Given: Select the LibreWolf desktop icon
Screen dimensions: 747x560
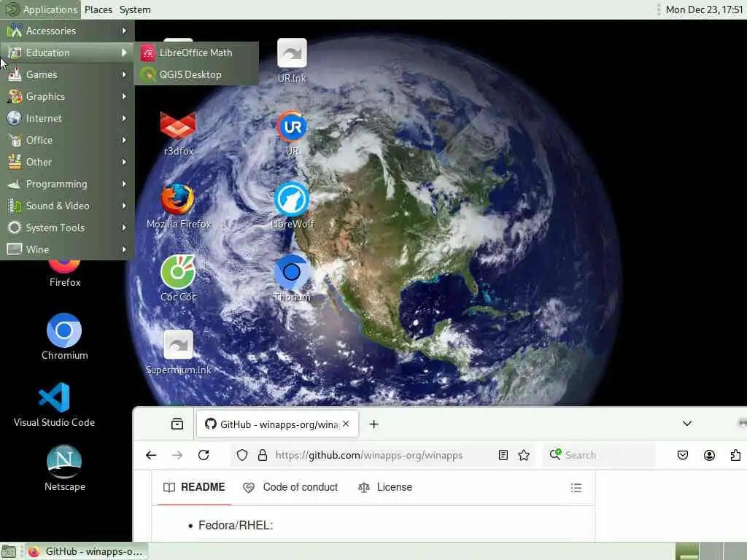Looking at the screenshot, I should click(x=292, y=206).
